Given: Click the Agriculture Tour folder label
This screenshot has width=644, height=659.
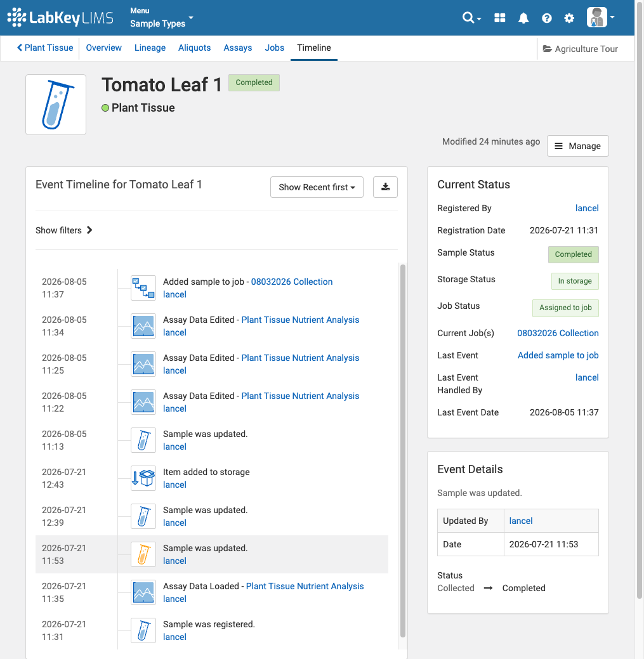Looking at the screenshot, I should tap(586, 49).
